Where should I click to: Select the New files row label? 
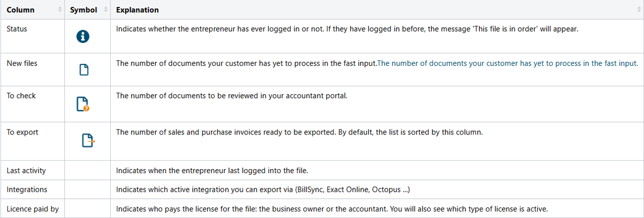pos(22,63)
